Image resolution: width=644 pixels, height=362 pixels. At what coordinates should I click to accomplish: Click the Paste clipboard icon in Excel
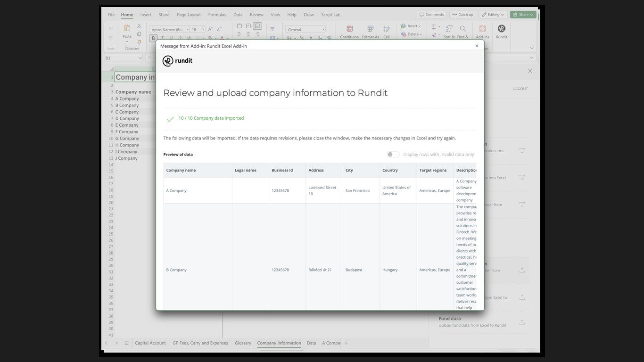coord(127,28)
